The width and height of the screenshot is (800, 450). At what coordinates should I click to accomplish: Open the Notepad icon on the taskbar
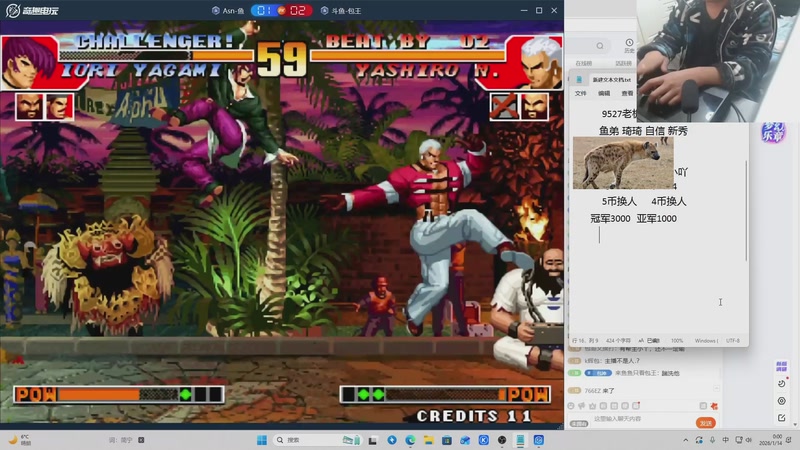[520, 440]
